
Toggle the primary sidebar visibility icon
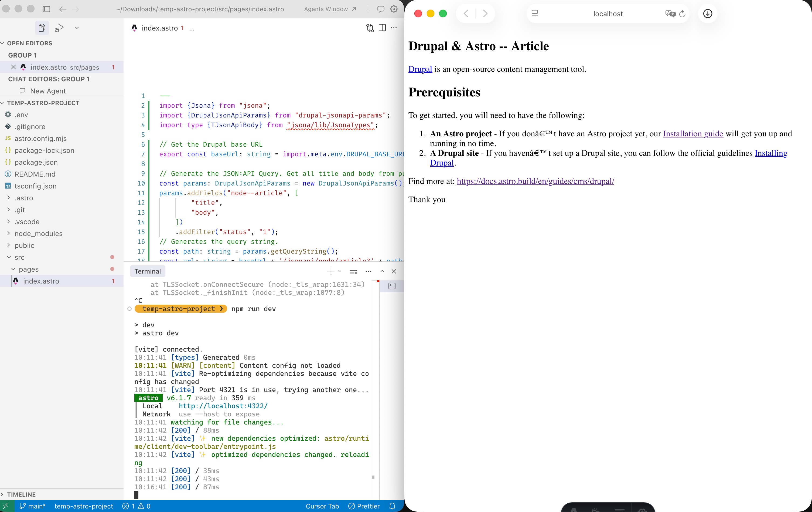[x=46, y=9]
